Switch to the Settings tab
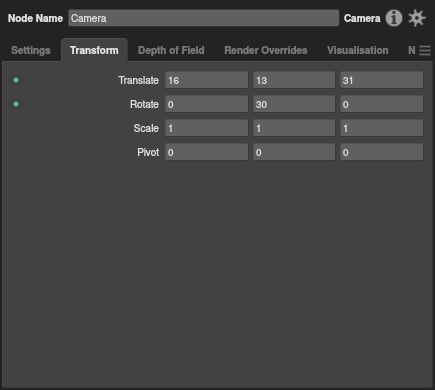Viewport: 435px width, 390px height. [31, 50]
